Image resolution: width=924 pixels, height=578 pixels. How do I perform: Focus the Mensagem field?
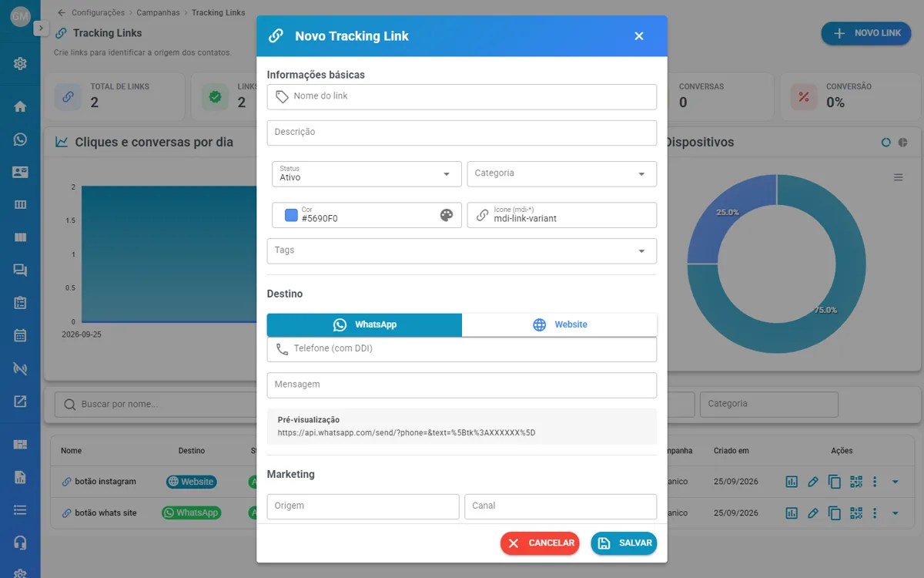[462, 385]
